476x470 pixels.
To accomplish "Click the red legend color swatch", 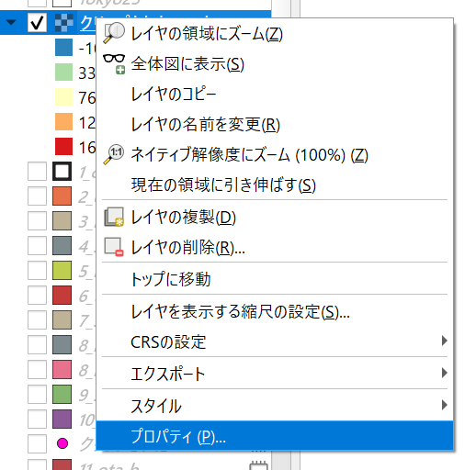I will pyautogui.click(x=63, y=147).
